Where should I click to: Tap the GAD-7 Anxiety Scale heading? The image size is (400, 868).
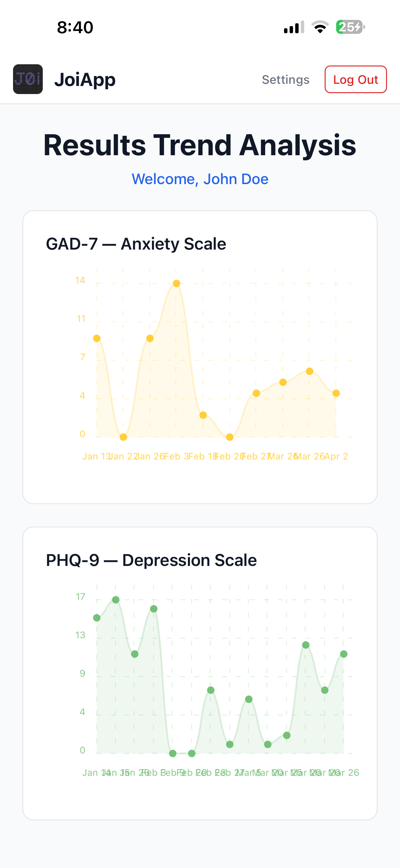[136, 244]
